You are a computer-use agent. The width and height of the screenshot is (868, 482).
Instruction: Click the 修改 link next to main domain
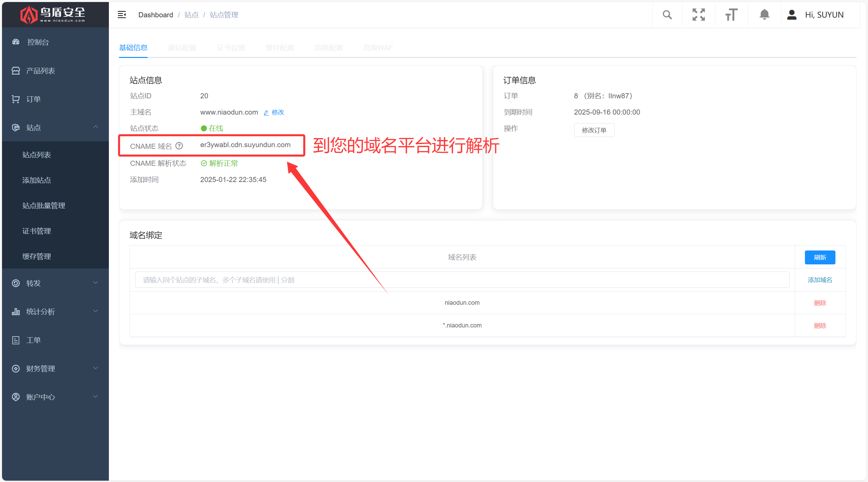tap(278, 112)
